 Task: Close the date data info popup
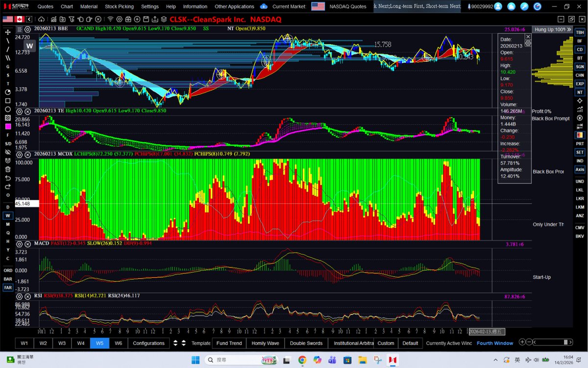[x=528, y=36]
